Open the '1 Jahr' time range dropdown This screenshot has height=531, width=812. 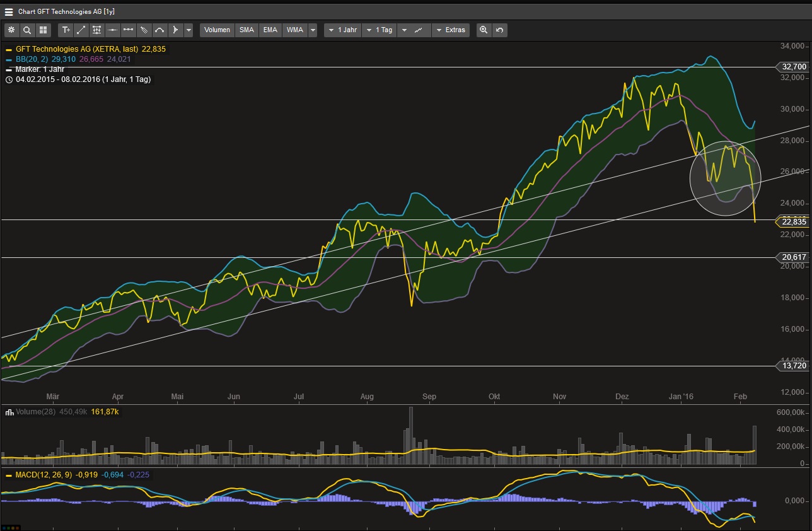click(343, 30)
